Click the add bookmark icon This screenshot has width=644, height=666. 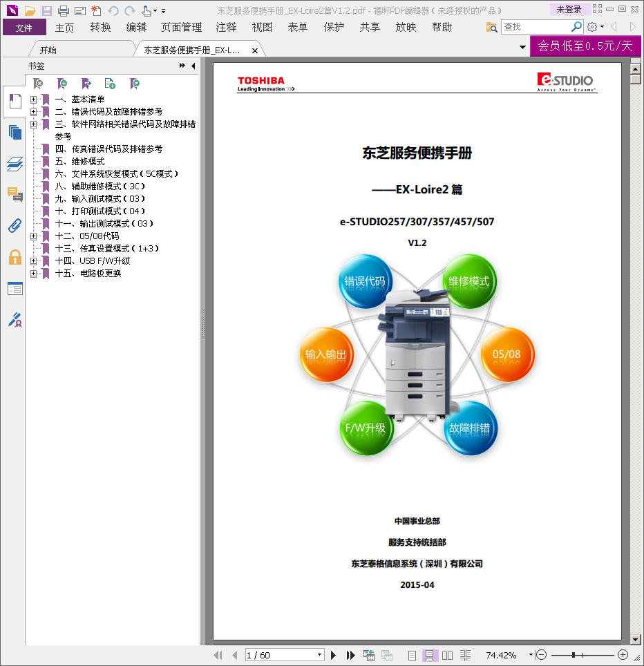[x=62, y=84]
